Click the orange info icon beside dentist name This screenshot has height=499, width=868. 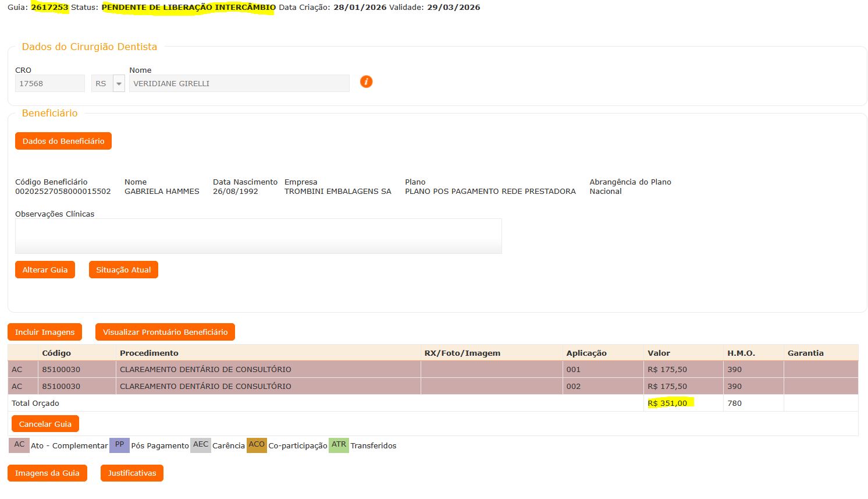(x=366, y=82)
